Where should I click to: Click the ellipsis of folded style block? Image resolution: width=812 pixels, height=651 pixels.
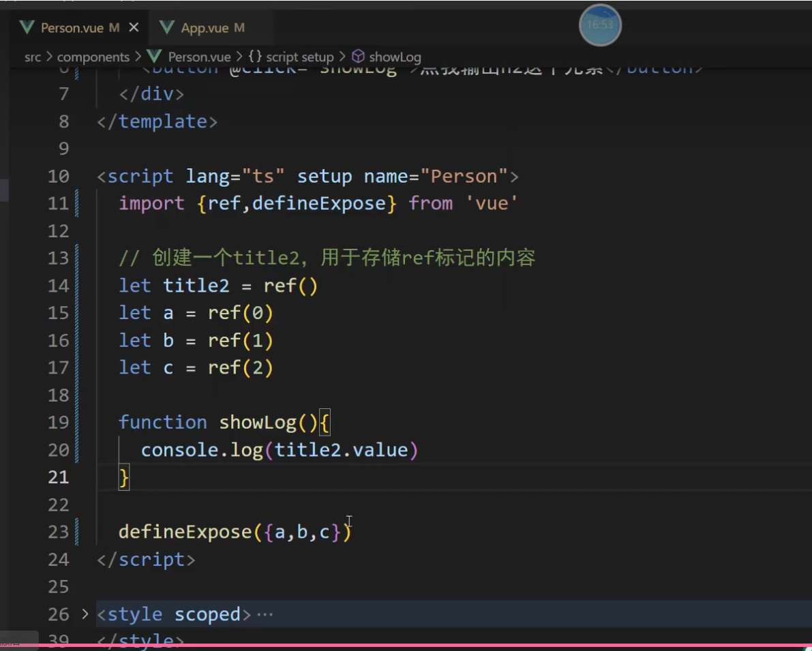[x=265, y=615]
